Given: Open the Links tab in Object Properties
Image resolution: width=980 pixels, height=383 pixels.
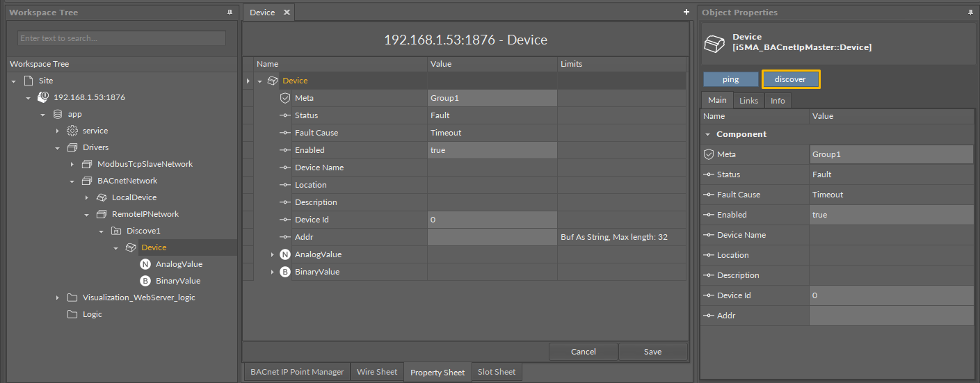Looking at the screenshot, I should (748, 101).
